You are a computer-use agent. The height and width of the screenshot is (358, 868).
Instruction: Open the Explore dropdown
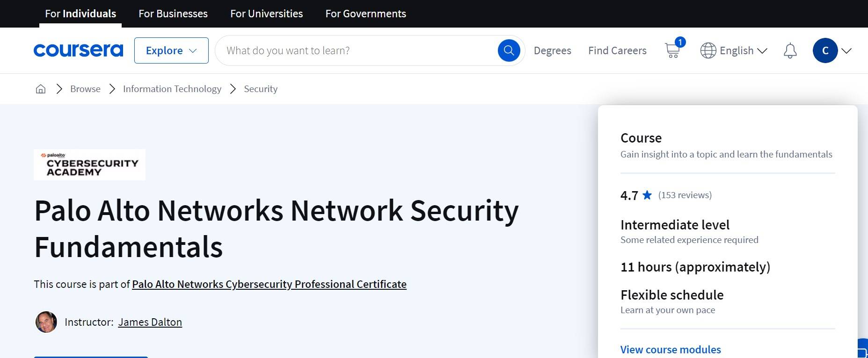pos(171,50)
